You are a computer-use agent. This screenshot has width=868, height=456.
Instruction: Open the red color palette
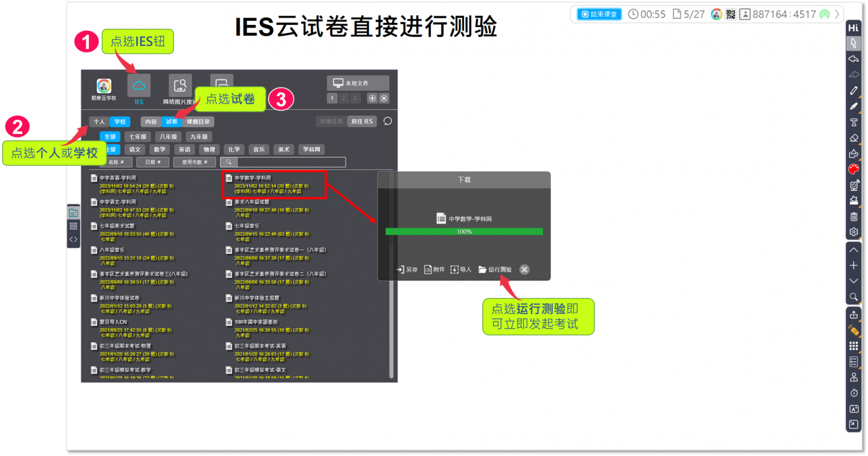coord(854,169)
